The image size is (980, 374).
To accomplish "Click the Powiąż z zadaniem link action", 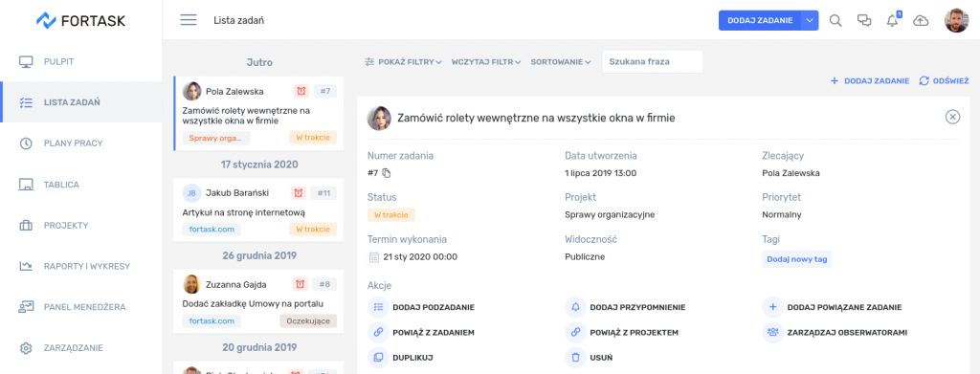I will (421, 332).
